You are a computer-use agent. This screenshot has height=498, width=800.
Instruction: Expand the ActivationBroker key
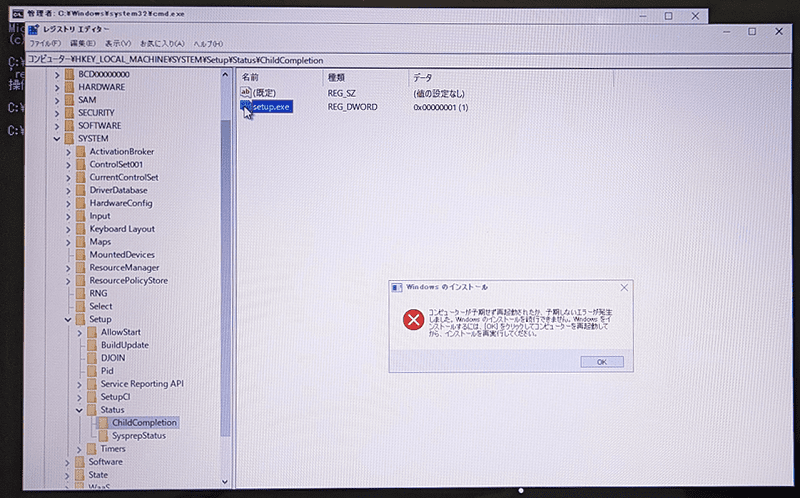coord(68,152)
